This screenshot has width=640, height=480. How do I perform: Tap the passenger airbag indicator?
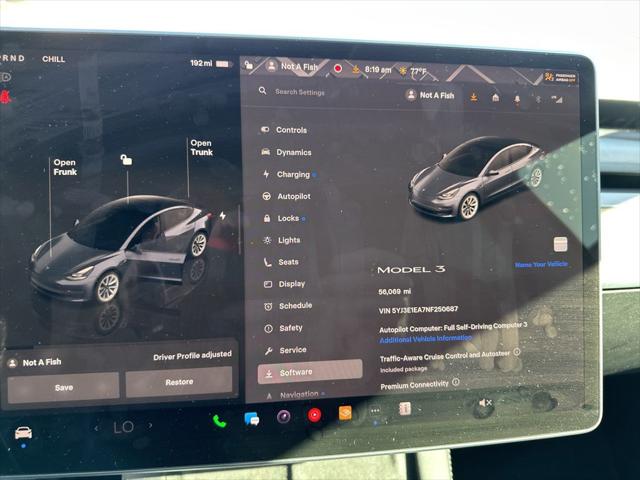(560, 77)
